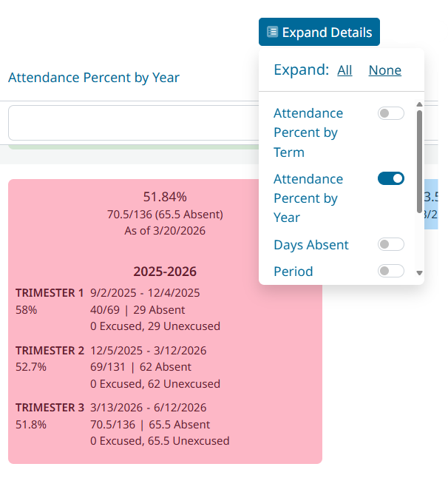The width and height of the screenshot is (448, 478).
Task: Select the Period label in panel
Action: click(293, 272)
